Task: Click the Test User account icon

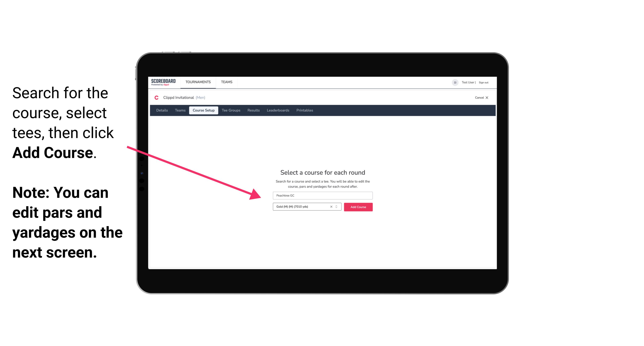Action: tap(454, 82)
